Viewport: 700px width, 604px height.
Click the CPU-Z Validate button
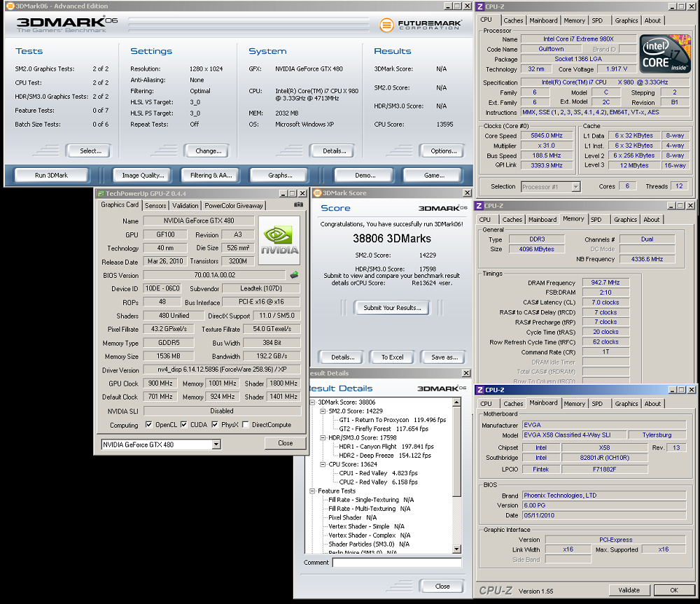(x=629, y=590)
